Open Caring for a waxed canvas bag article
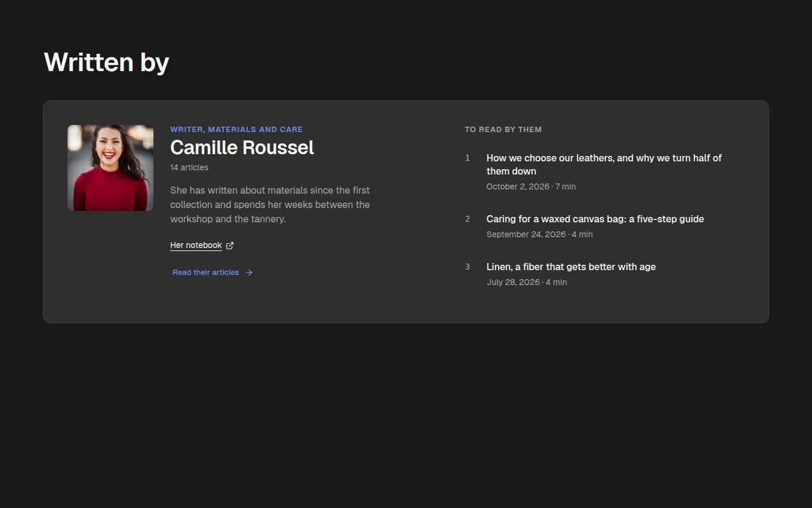812x508 pixels. pyautogui.click(x=595, y=219)
